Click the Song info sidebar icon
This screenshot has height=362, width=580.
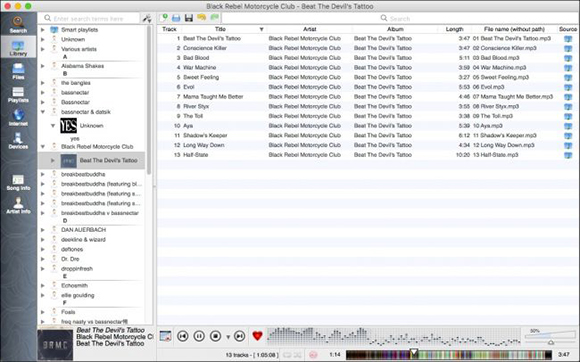tap(18, 183)
